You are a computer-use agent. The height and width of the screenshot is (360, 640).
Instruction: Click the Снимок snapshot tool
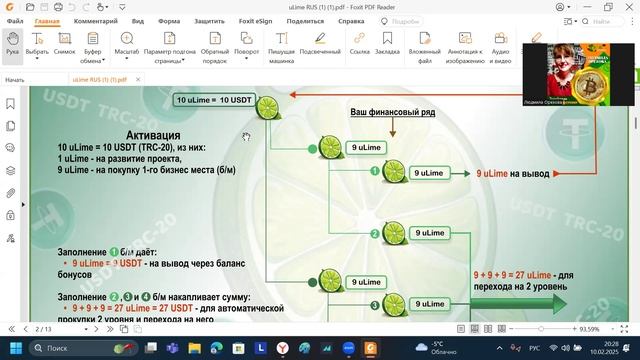pyautogui.click(x=64, y=43)
